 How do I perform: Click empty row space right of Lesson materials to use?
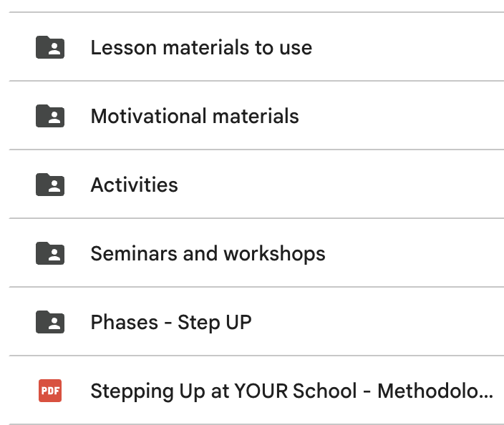click(x=408, y=47)
